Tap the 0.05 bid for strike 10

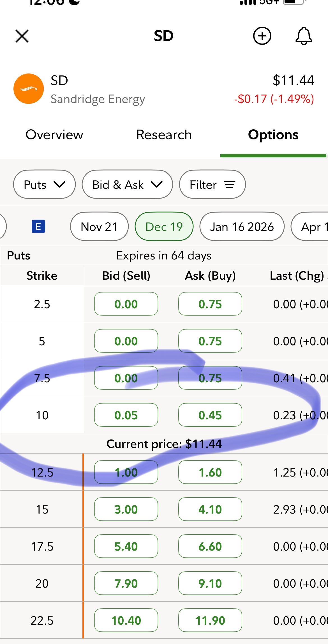126,415
